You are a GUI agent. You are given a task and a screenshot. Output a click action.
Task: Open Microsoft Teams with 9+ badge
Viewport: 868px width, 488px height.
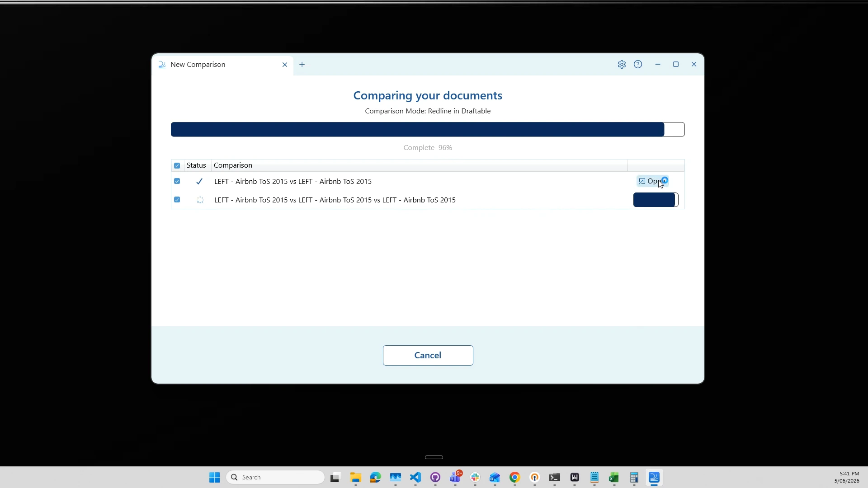pos(455,477)
